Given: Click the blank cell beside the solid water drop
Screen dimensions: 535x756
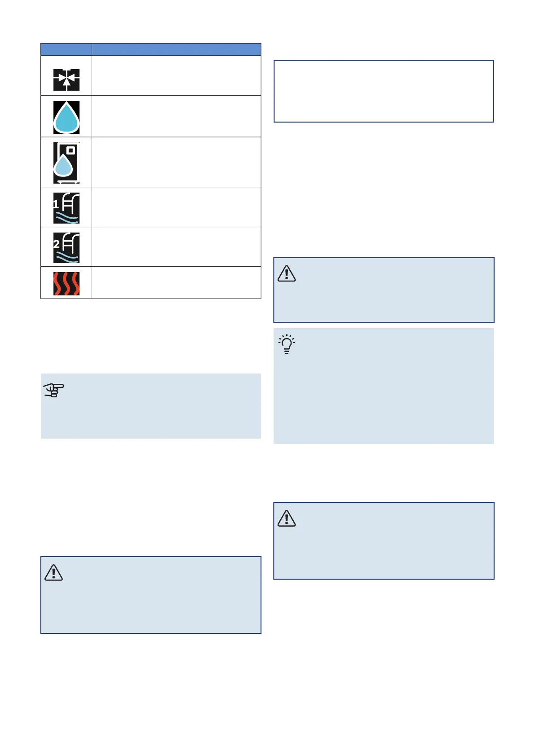Looking at the screenshot, I should point(176,116).
